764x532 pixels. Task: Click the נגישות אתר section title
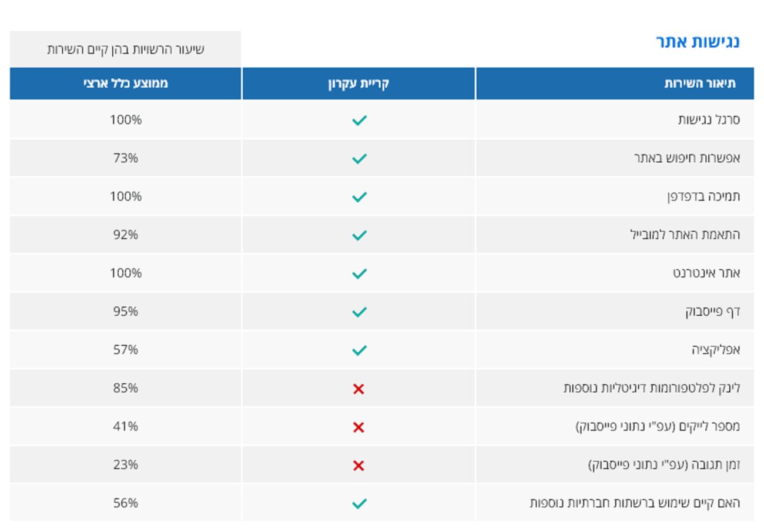coord(698,42)
